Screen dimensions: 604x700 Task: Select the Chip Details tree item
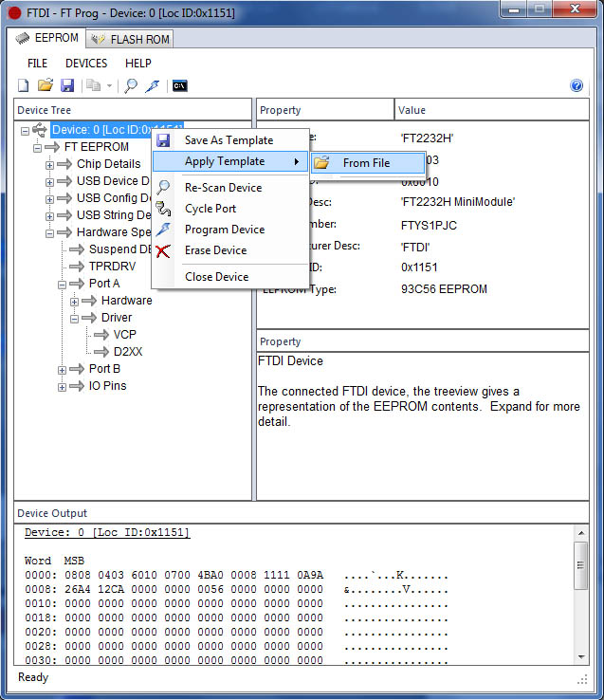[108, 164]
